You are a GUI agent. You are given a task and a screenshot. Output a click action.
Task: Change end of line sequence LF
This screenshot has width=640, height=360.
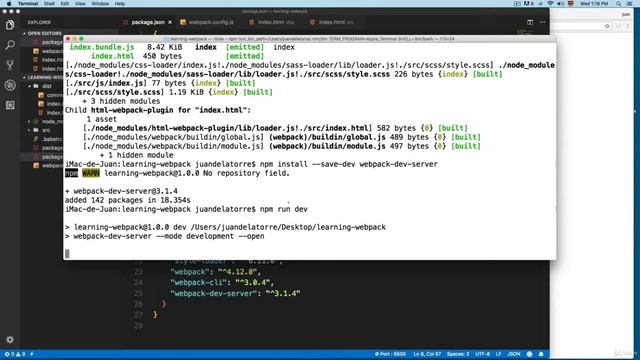498,354
